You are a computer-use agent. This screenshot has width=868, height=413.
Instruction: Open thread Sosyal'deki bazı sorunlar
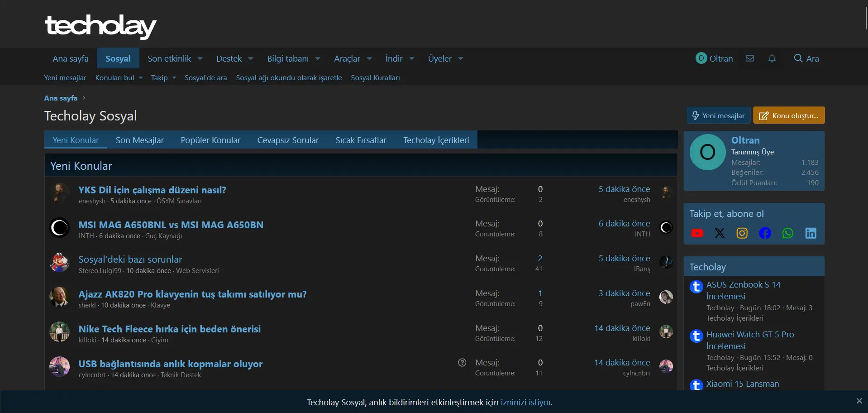(130, 259)
